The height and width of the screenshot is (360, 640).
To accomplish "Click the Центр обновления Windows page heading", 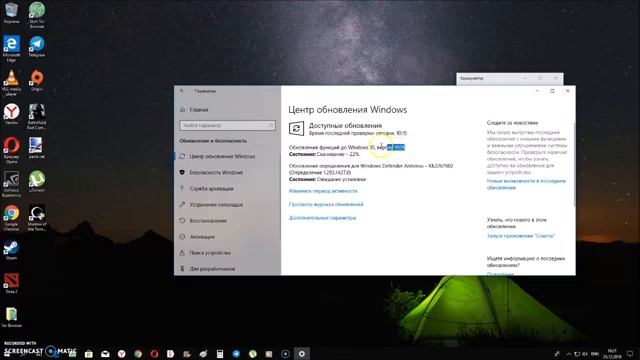I will (348, 109).
